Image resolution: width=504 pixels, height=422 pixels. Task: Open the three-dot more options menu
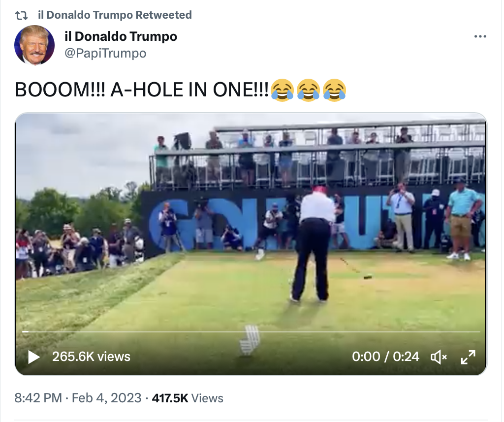[480, 37]
